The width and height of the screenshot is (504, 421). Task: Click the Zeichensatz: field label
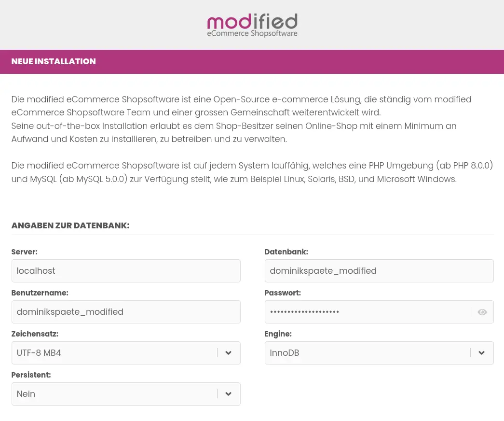35,334
